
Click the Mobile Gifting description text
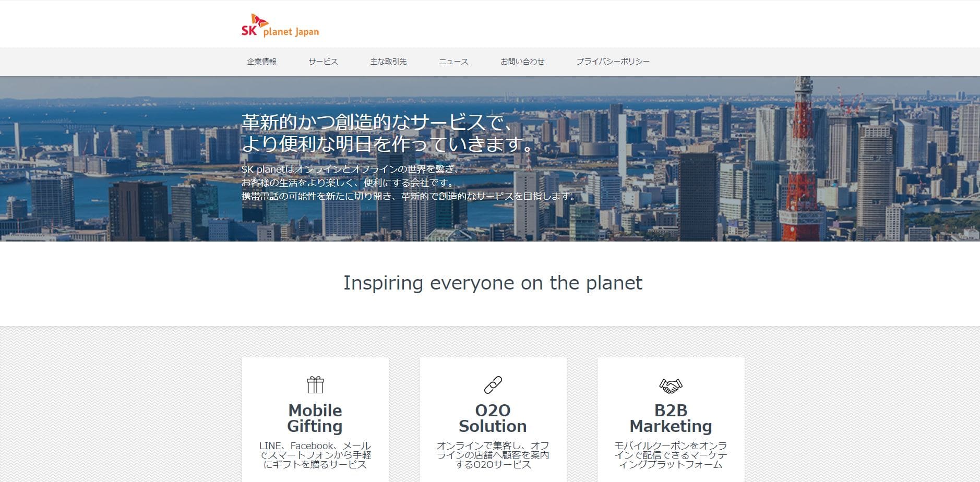315,455
